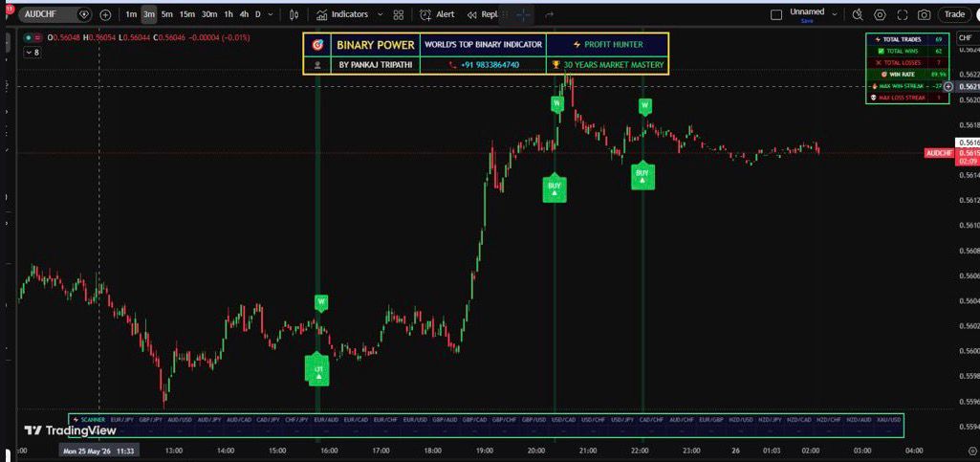
Task: Click the MAX LOSS STREAK stat row
Action: (907, 98)
